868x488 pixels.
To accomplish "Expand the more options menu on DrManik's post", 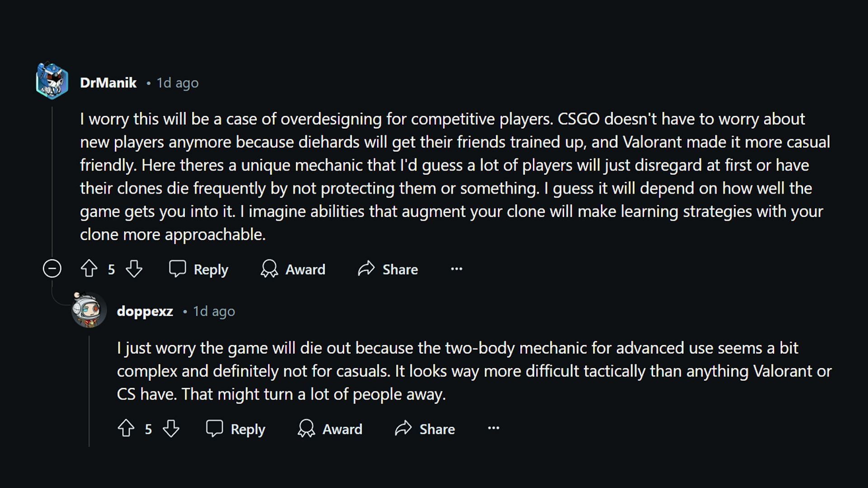I will pos(457,268).
